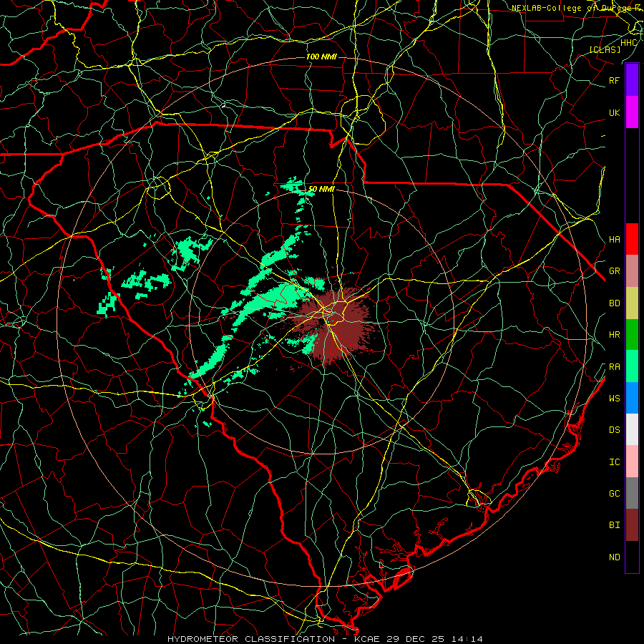
Task: Click the RF legend label
Action: tap(614, 80)
